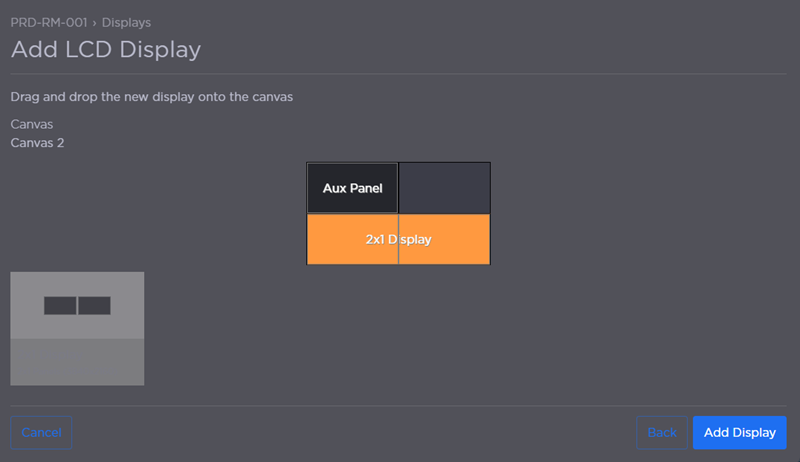Screen dimensions: 800x462
Task: Select the orange 2x1 Display block
Action: pyautogui.click(x=398, y=240)
